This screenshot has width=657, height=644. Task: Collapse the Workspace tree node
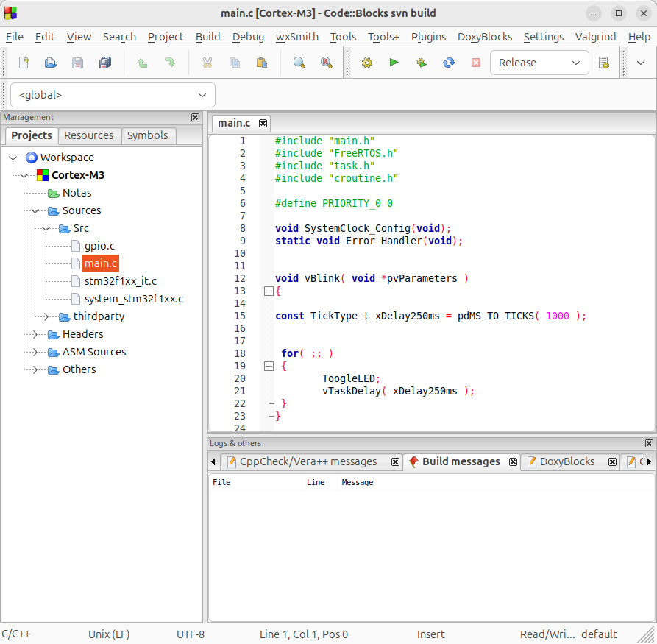pyautogui.click(x=13, y=158)
